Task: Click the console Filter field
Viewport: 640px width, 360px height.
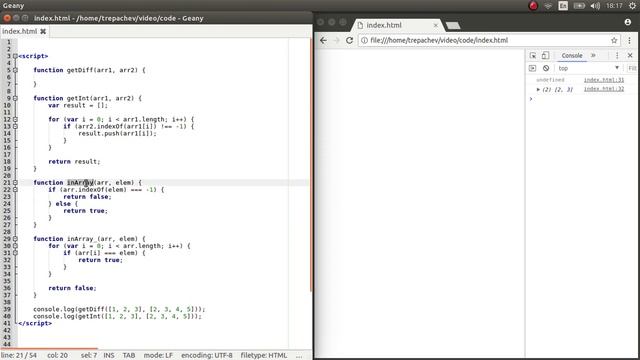Action: coord(632,68)
